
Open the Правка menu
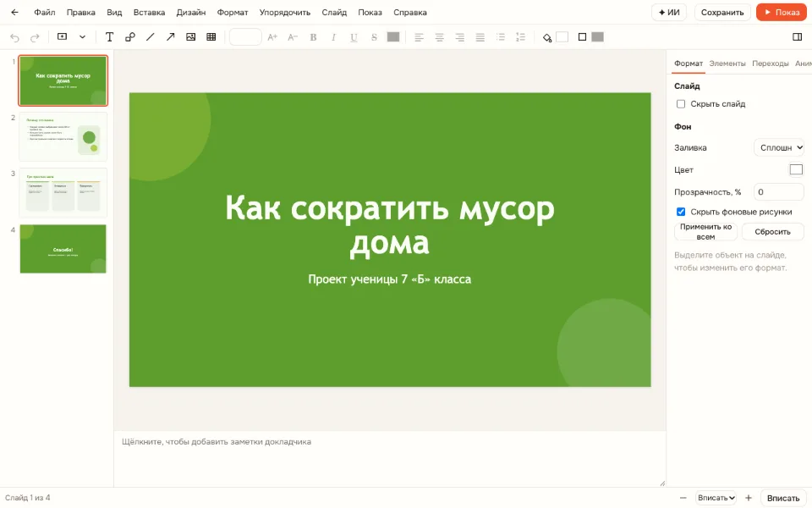pyautogui.click(x=81, y=13)
